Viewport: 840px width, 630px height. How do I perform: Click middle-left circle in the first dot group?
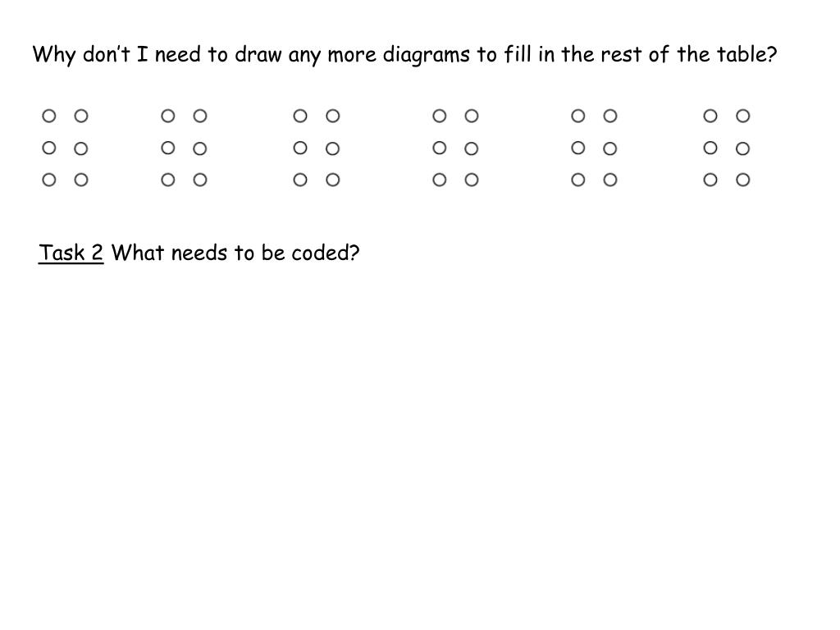(x=49, y=148)
